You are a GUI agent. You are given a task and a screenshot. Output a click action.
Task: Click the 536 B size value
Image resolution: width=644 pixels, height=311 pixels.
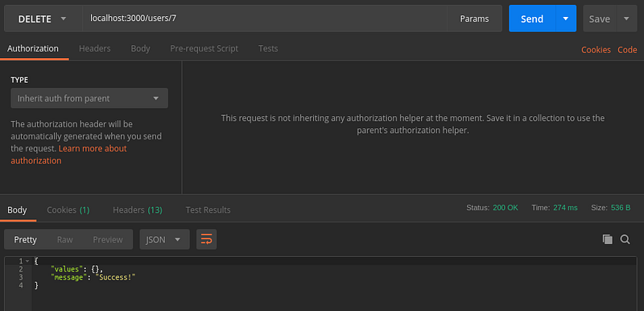[621, 208]
